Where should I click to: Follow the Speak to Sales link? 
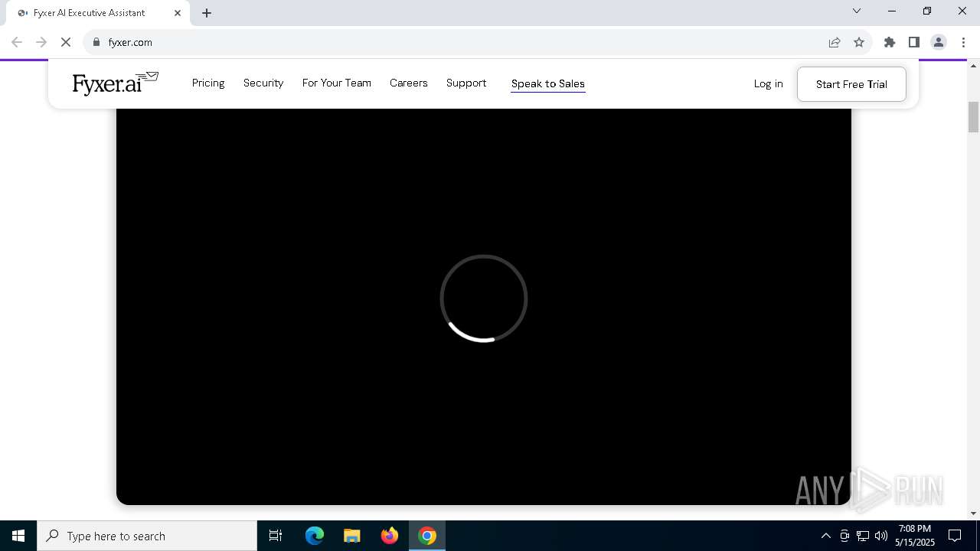pos(548,83)
